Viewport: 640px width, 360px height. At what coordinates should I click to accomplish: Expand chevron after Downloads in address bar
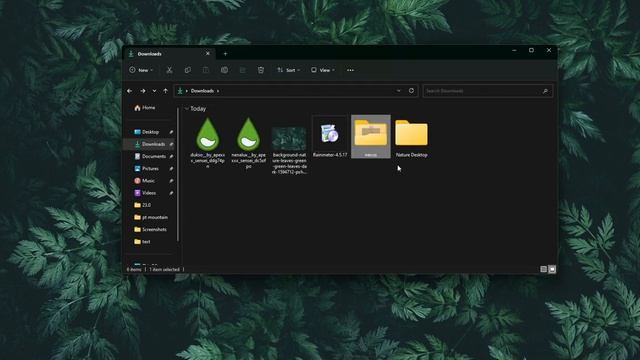218,91
